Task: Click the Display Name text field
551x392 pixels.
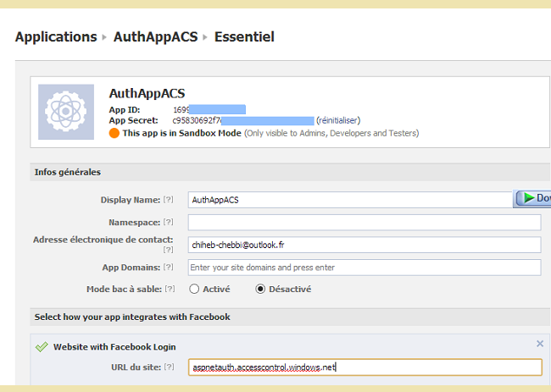Action: 349,200
